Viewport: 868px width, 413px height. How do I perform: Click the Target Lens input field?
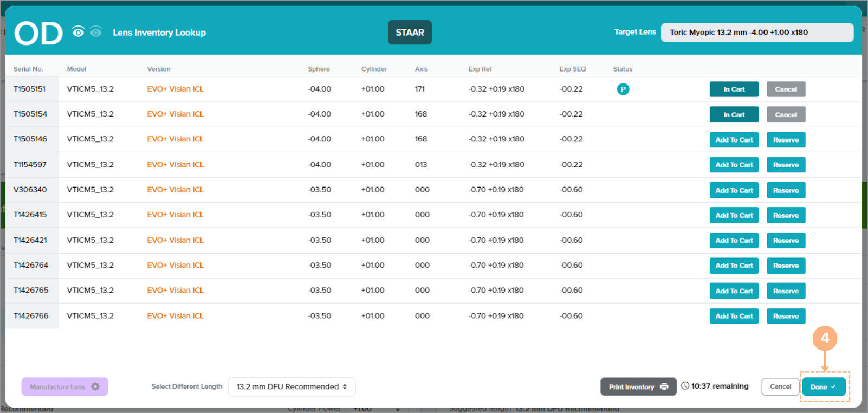756,33
